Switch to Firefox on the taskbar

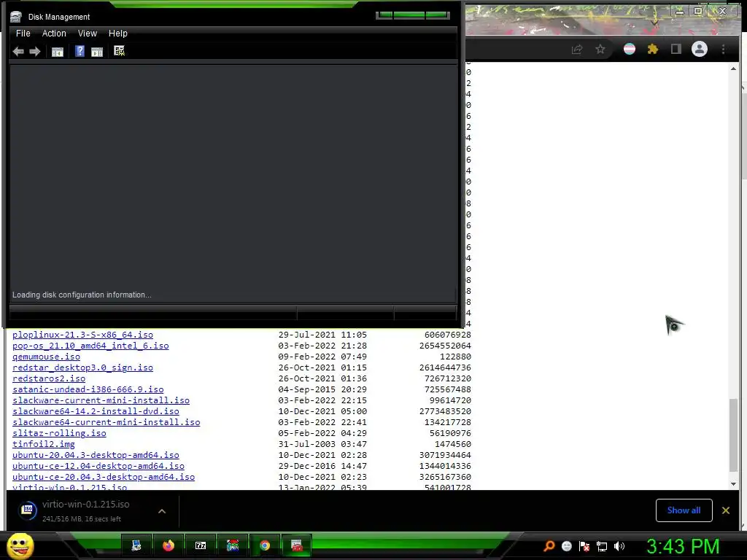coord(169,545)
